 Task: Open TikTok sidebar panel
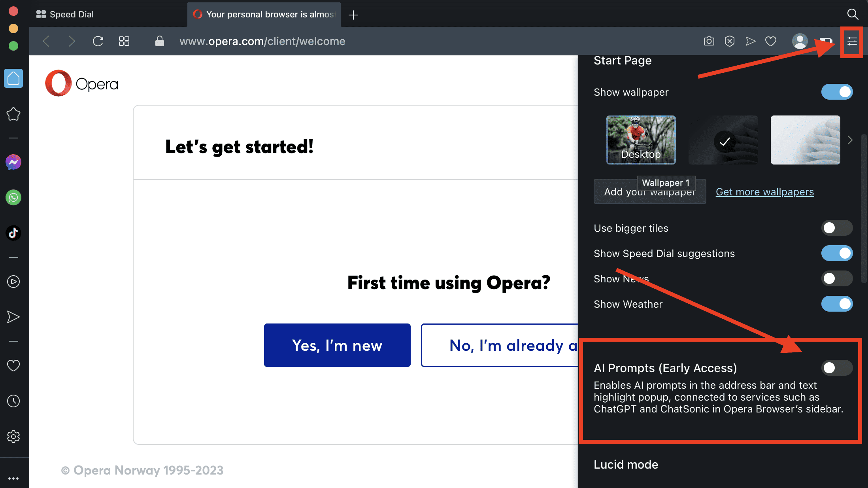coord(13,233)
